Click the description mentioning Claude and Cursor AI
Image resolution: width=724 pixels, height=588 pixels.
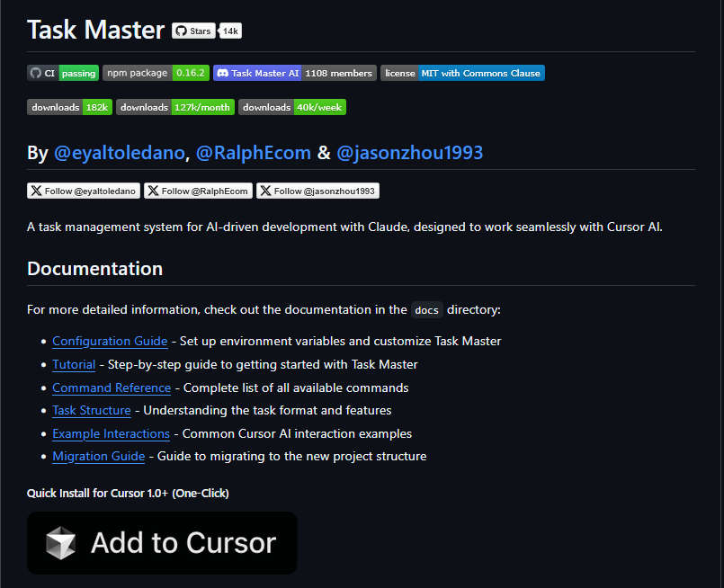pyautogui.click(x=344, y=227)
